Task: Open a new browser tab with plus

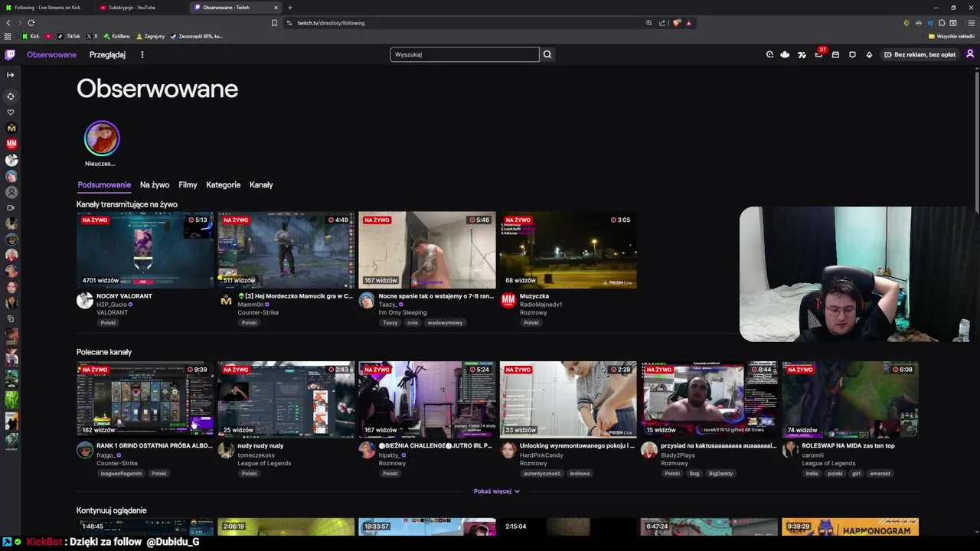Action: click(289, 8)
